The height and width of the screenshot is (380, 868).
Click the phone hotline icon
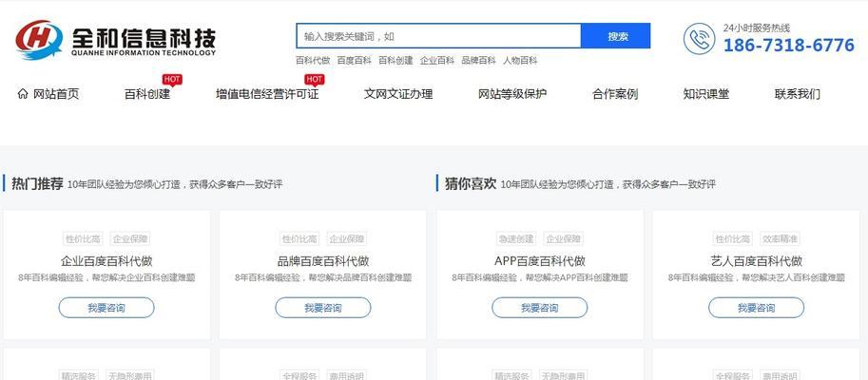coord(699,39)
